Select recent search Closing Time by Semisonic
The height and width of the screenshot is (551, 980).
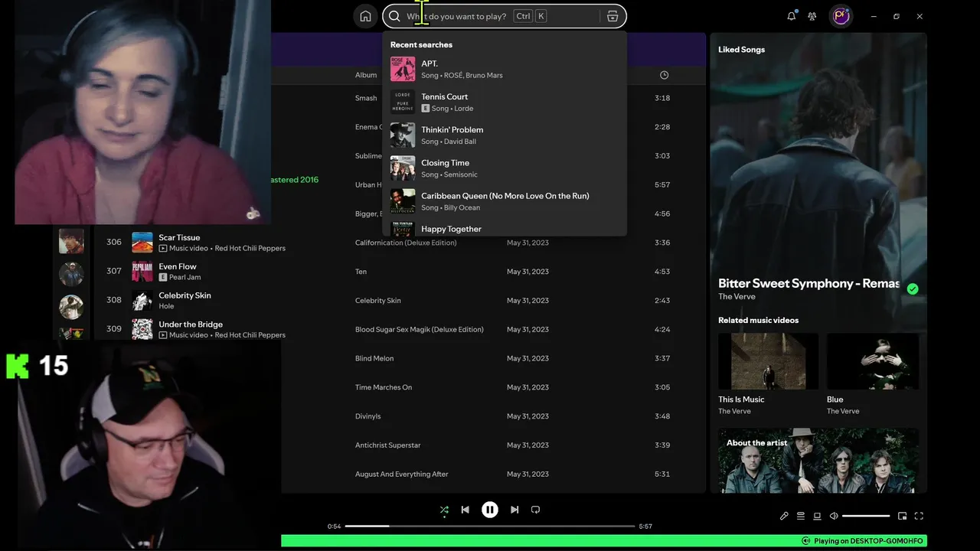click(x=505, y=168)
